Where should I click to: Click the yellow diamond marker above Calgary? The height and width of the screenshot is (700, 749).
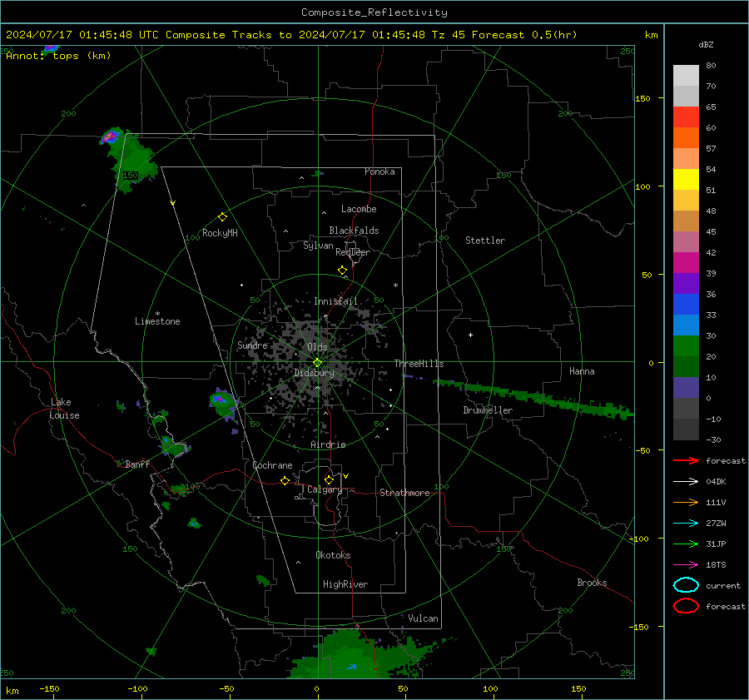(329, 479)
